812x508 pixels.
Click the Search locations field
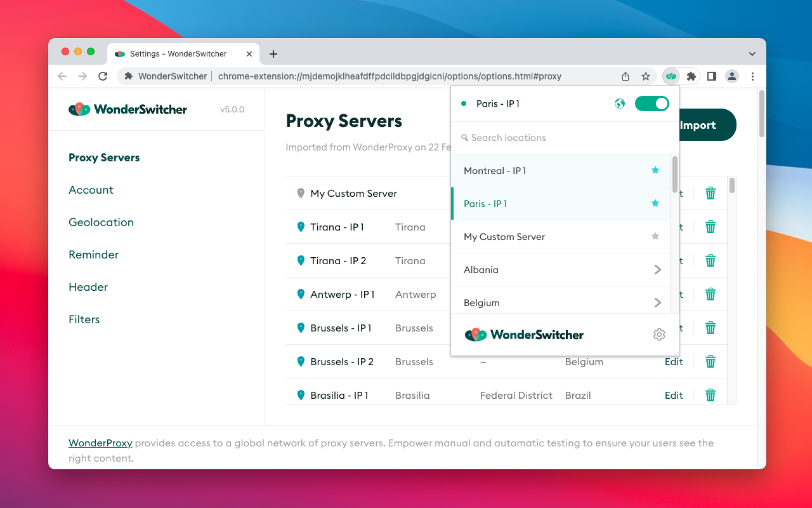[565, 138]
